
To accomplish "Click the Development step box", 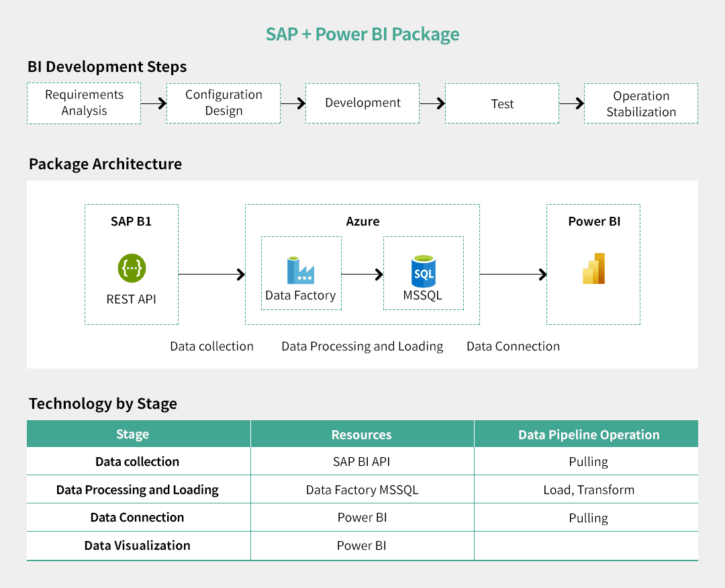I will pos(362,103).
